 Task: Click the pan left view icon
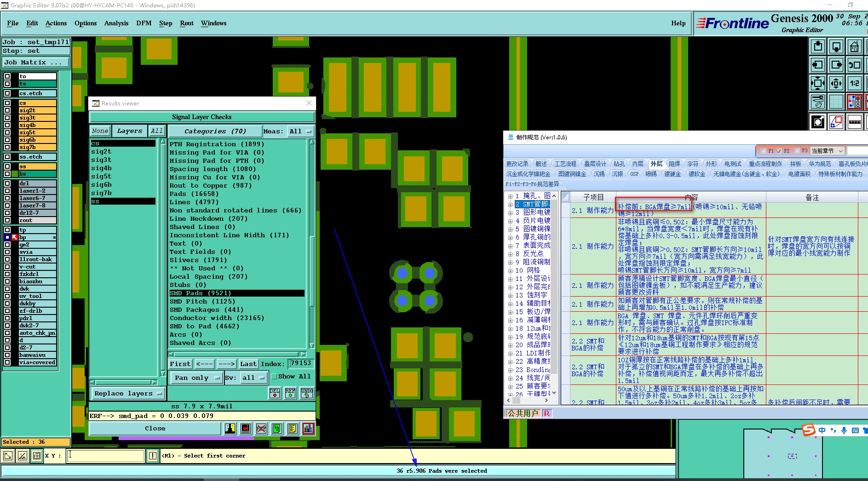(818, 65)
